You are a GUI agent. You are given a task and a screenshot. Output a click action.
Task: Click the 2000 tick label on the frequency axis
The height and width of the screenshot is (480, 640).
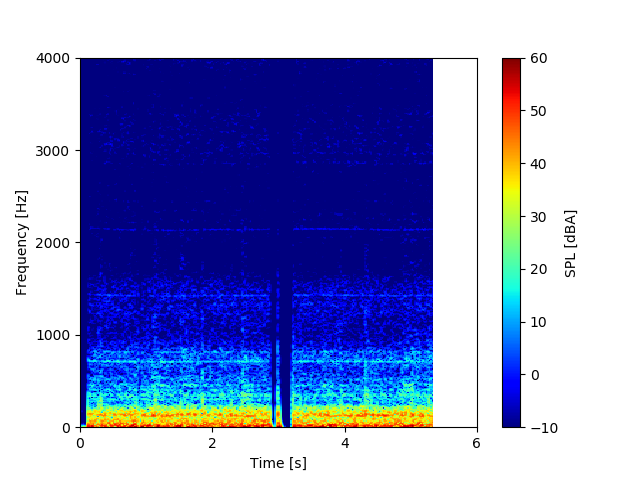tap(54, 243)
